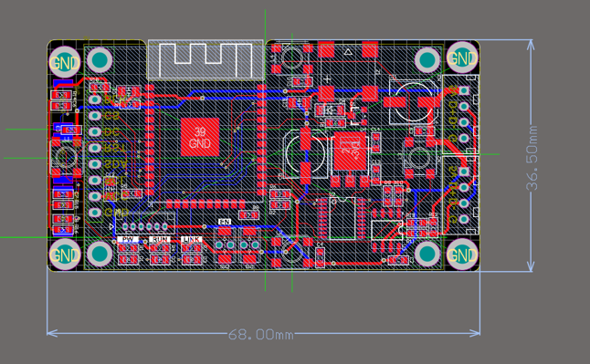Image resolution: width=590 pixels, height=364 pixels.
Task: Select the 14-pin SOIC chip footprint
Action: pyautogui.click(x=342, y=218)
